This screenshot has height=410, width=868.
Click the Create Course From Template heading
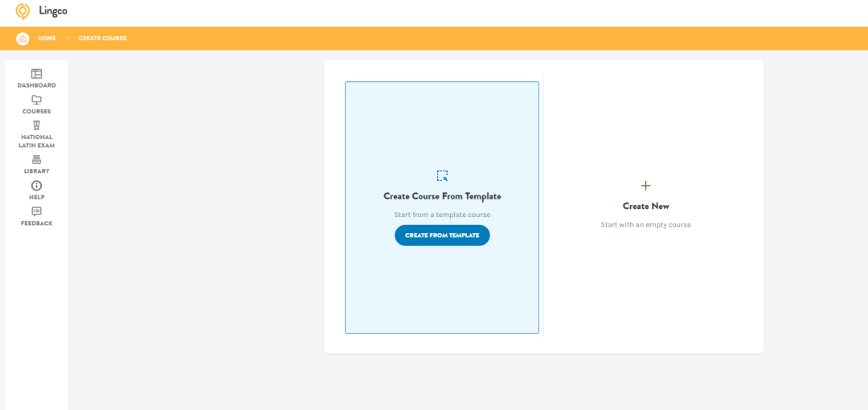click(442, 196)
